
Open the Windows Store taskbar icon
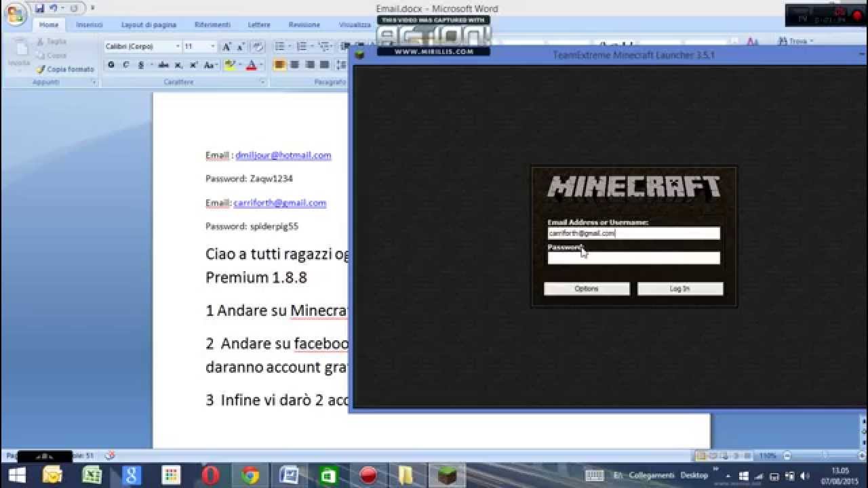click(329, 475)
